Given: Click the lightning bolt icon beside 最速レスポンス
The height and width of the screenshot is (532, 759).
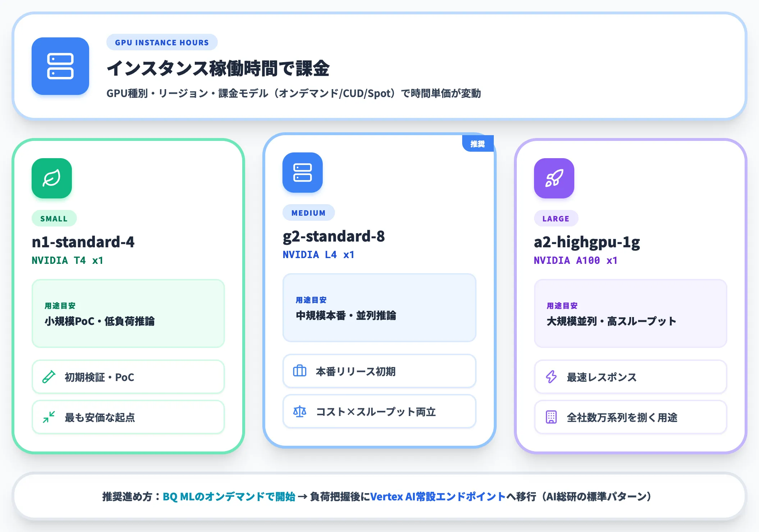Looking at the screenshot, I should 551,377.
